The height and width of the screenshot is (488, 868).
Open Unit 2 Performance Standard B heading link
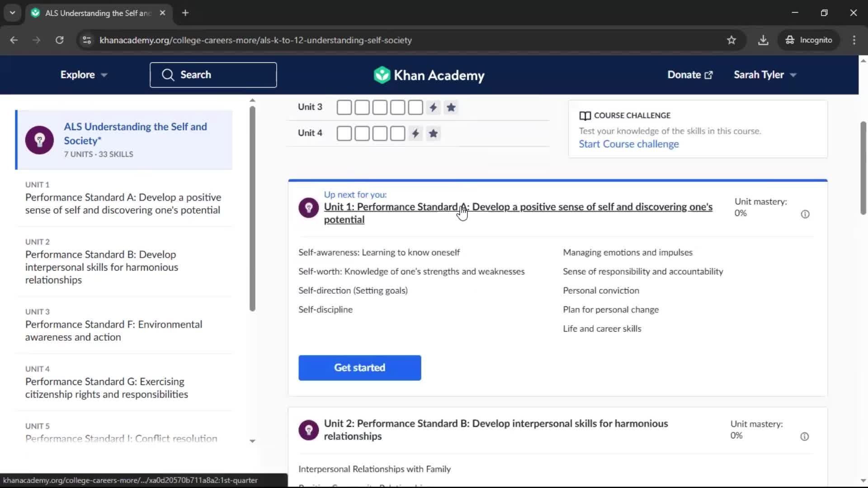(496, 430)
